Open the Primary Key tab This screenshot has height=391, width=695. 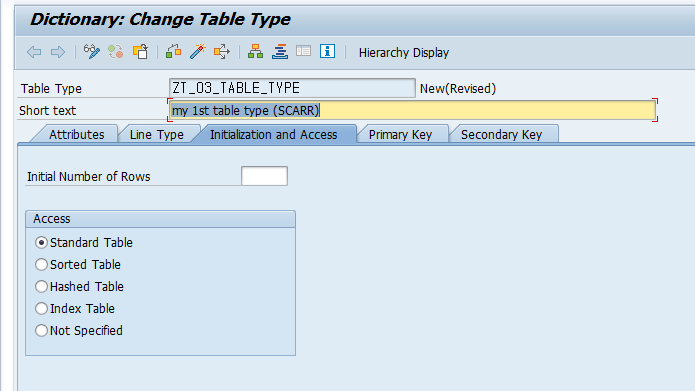(x=400, y=134)
